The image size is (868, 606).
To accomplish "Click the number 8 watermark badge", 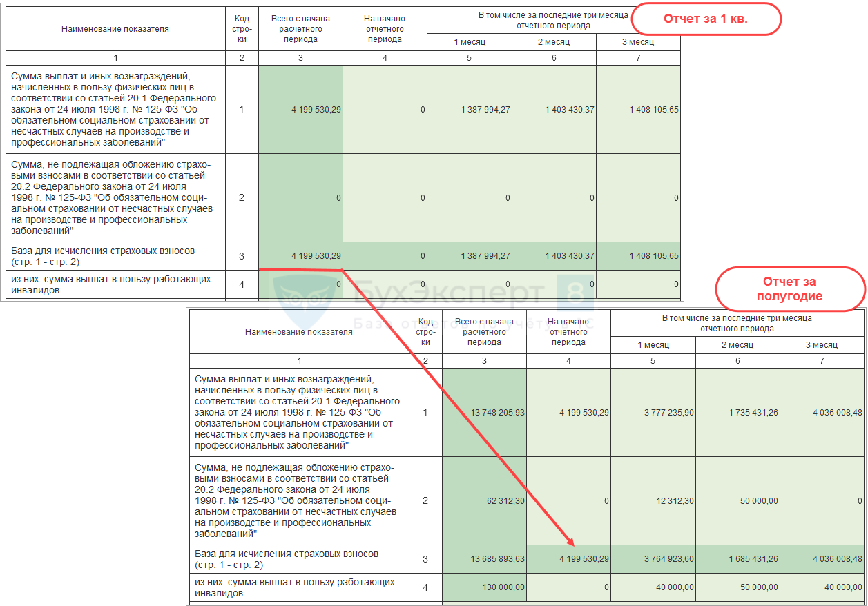I will coord(575,293).
